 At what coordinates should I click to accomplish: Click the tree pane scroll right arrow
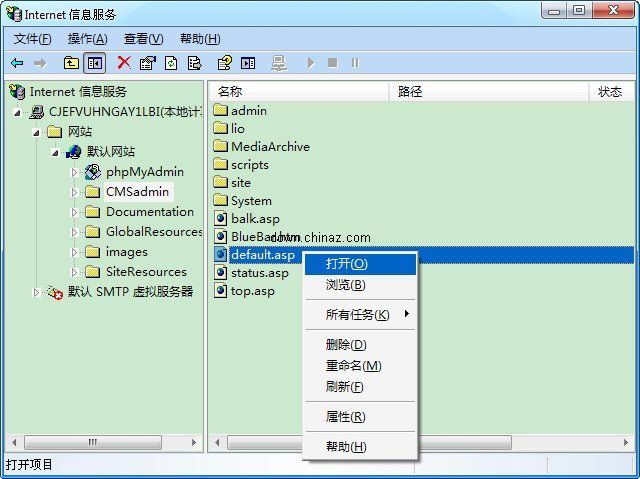tap(194, 443)
